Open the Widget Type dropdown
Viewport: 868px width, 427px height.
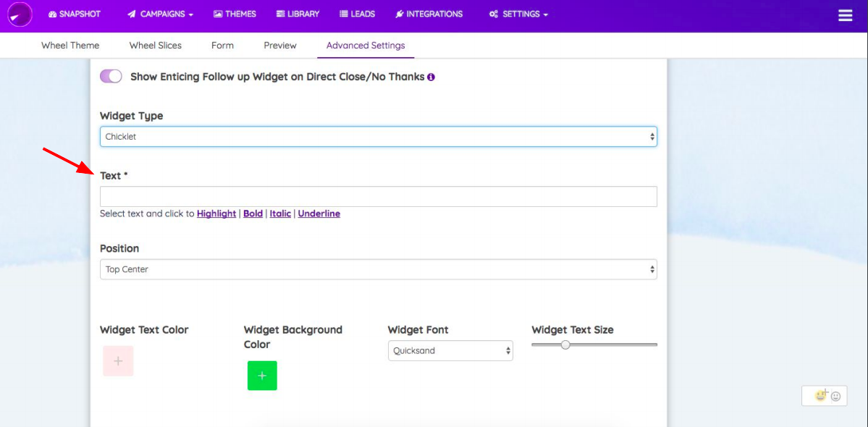(379, 137)
